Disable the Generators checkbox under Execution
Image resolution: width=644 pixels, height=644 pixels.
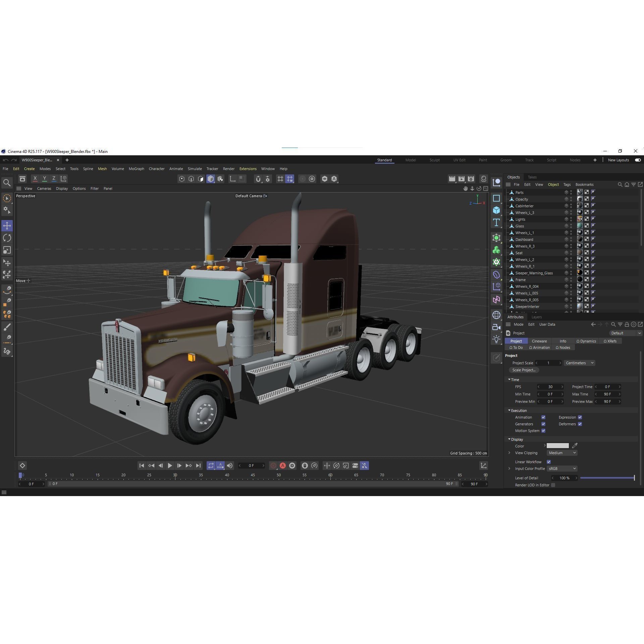pos(543,424)
